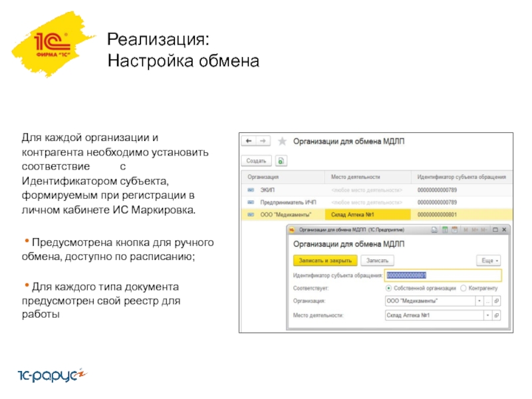The height and width of the screenshot is (399, 532).
Task: Click the create-by-copying icon beside Создать
Action: [x=281, y=161]
